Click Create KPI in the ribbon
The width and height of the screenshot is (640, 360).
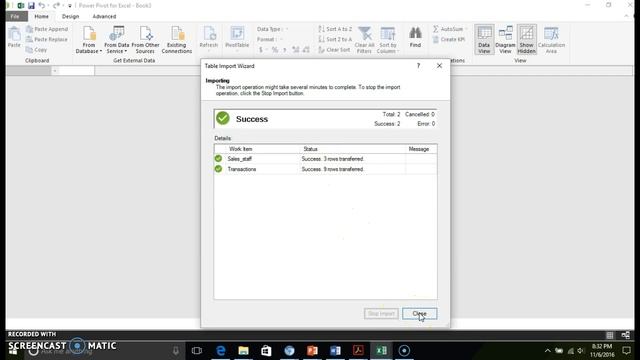pyautogui.click(x=448, y=40)
